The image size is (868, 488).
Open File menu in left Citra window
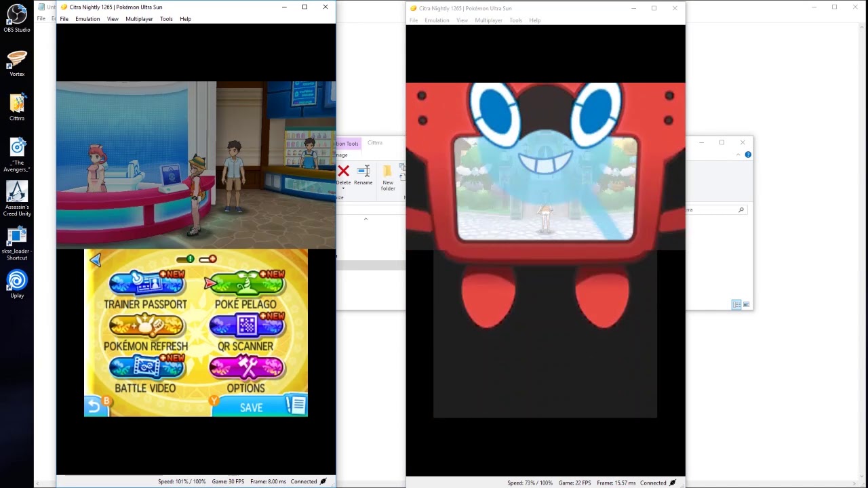point(64,19)
